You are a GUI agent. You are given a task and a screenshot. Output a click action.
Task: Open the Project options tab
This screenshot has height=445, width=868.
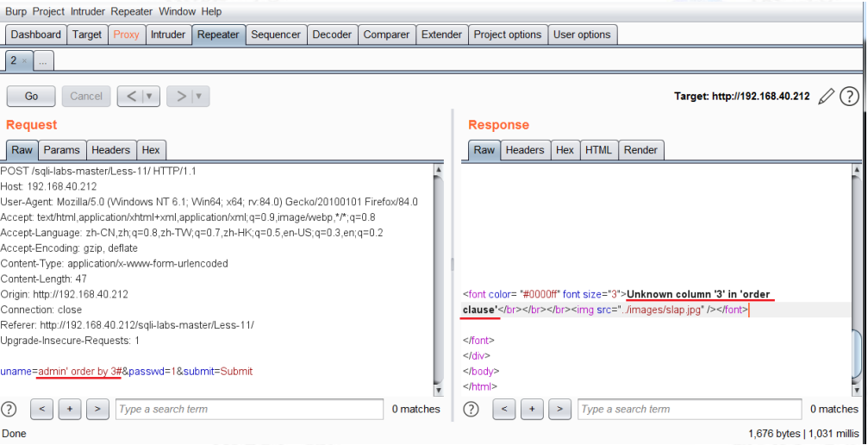click(508, 34)
